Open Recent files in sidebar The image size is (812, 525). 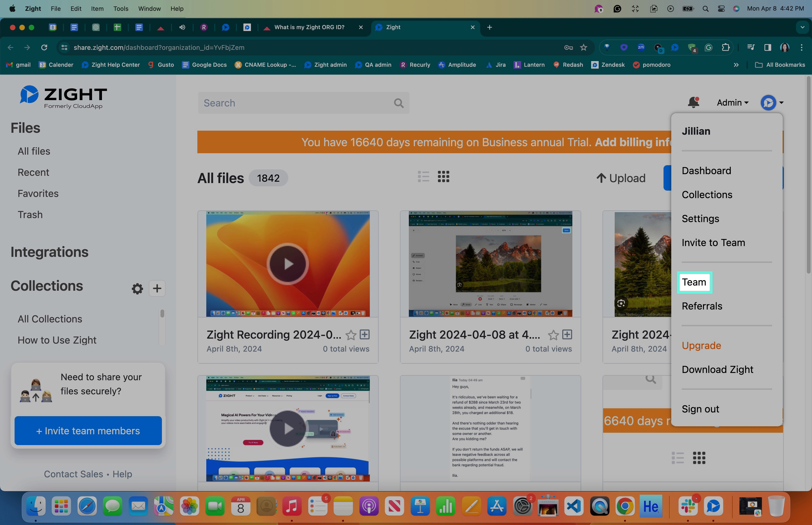click(x=33, y=172)
